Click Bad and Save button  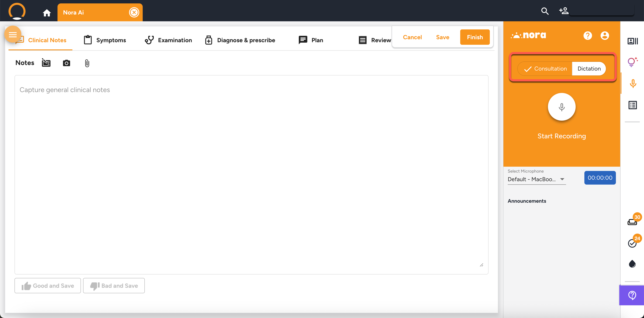[x=114, y=285]
